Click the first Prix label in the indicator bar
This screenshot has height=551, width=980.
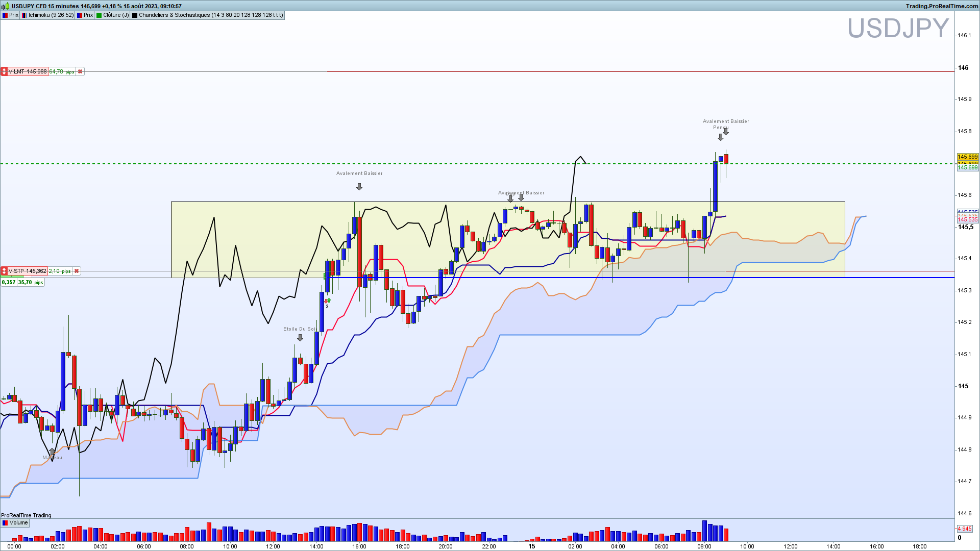tap(10, 15)
